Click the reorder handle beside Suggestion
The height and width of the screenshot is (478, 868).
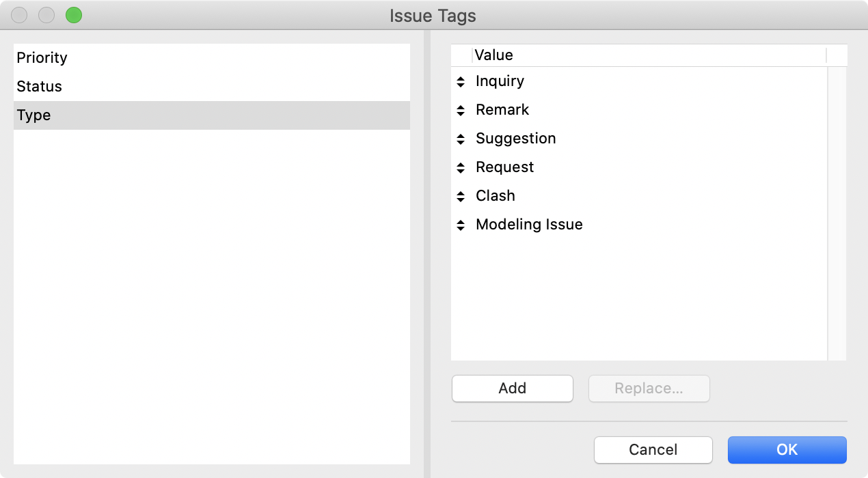click(461, 139)
